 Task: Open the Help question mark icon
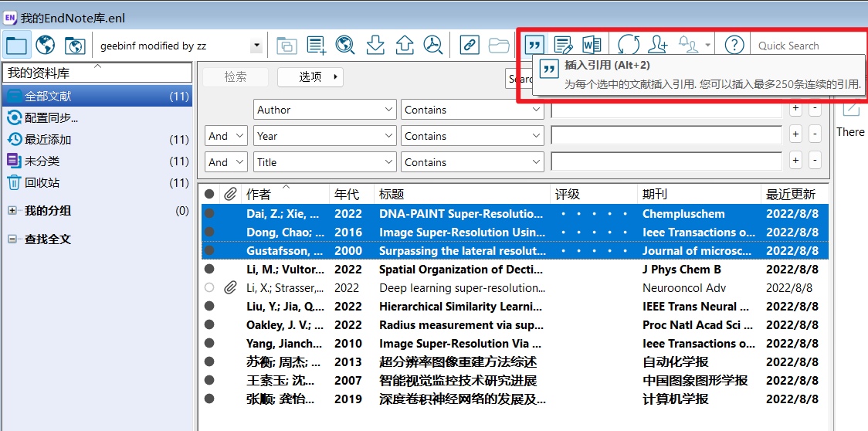(734, 45)
